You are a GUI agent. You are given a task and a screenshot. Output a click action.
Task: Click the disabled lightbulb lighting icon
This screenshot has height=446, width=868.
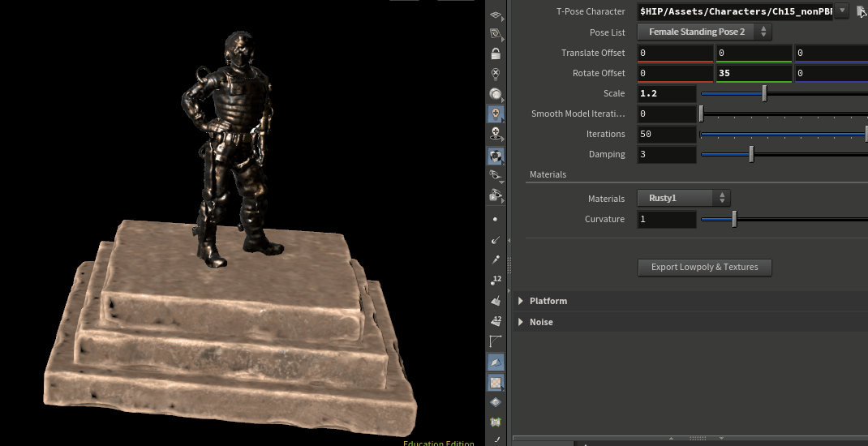[496, 74]
